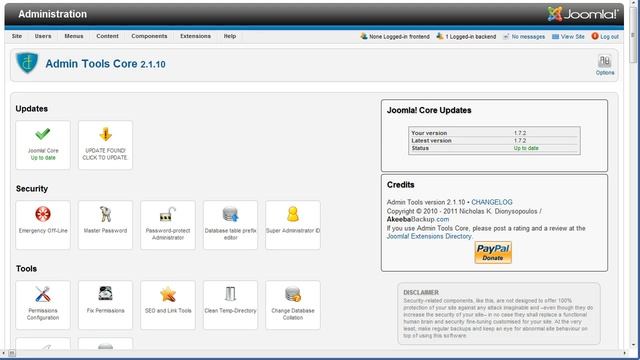Screen dimensions: 640x360
Task: Open the Users menu
Action: [43, 36]
